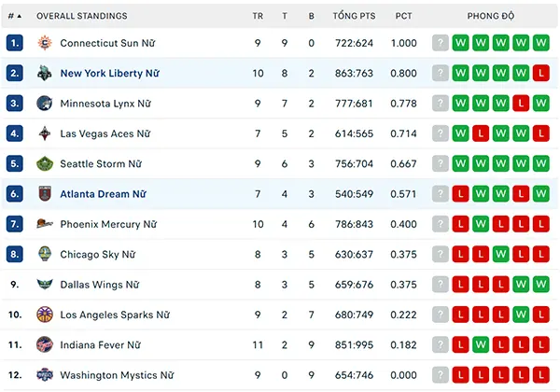Click the PHONG ĐỘ column header
Image resolution: width=560 pixels, height=392 pixels.
click(491, 16)
